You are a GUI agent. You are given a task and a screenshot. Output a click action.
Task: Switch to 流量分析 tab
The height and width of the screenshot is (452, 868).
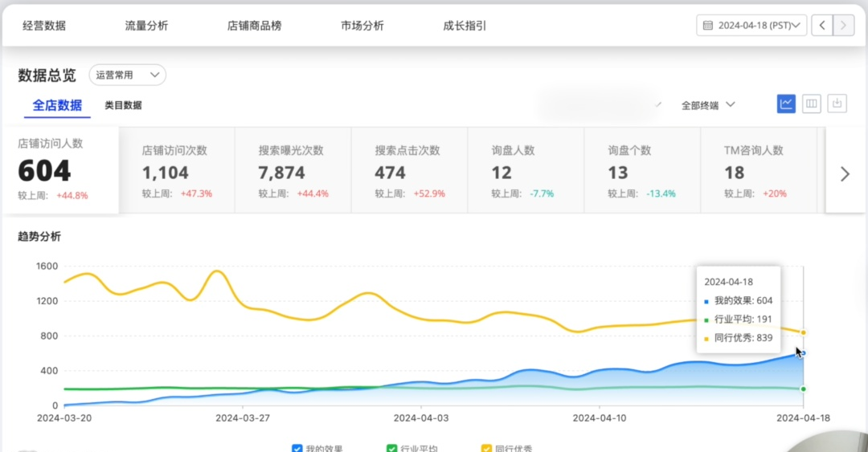coord(146,26)
